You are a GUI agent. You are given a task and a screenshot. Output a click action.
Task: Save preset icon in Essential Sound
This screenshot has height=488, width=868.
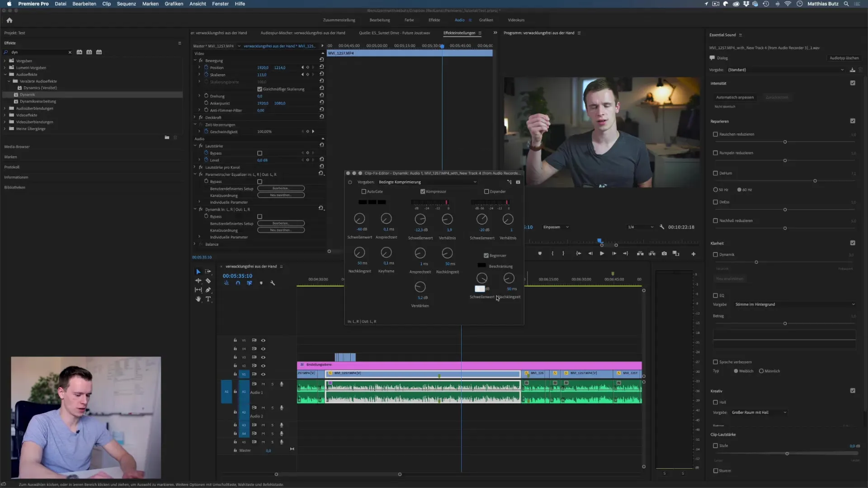point(852,70)
